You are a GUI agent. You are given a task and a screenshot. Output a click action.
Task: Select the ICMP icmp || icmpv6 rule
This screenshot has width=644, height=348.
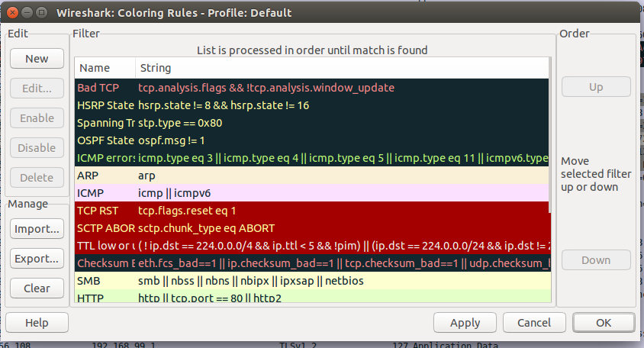coord(312,193)
